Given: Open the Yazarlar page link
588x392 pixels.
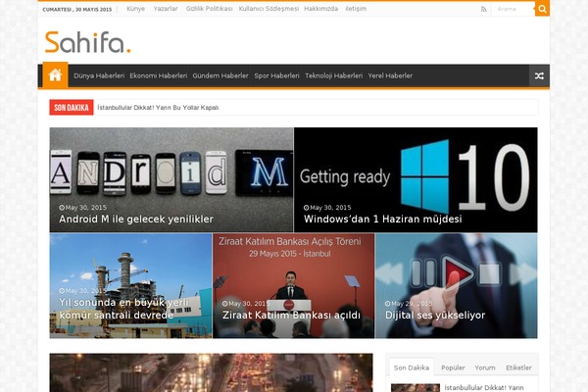Looking at the screenshot, I should click(x=166, y=9).
